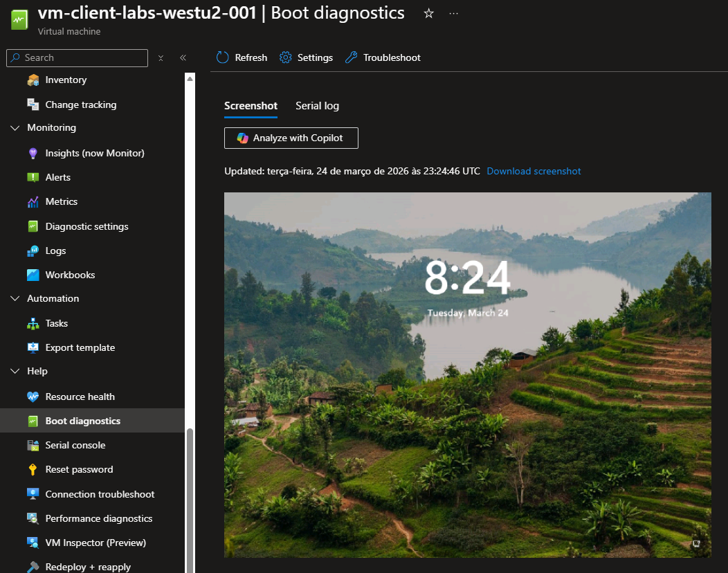Favorite this page with the star icon
The image size is (728, 573).
click(428, 14)
